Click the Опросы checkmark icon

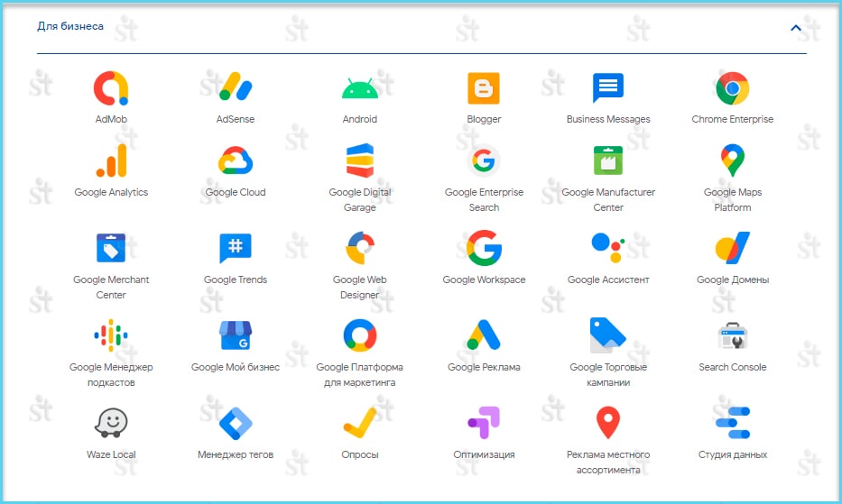point(360,423)
